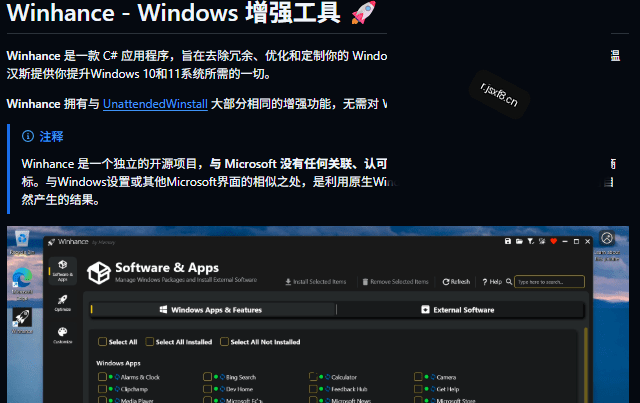Click the blue reinstall arrow beside Camera
Image resolution: width=640 pixels, height=403 pixels.
433,377
